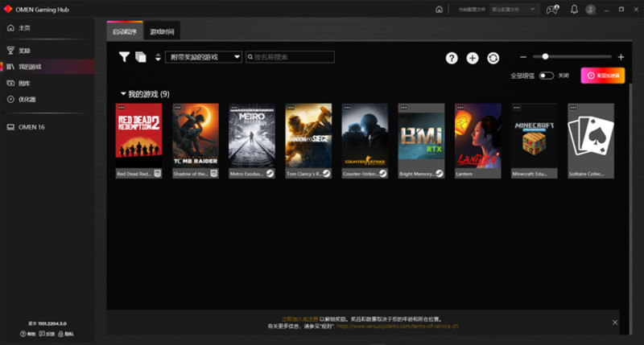The image size is (644, 345).
Task: Click the join or register link
Action: pos(299,318)
